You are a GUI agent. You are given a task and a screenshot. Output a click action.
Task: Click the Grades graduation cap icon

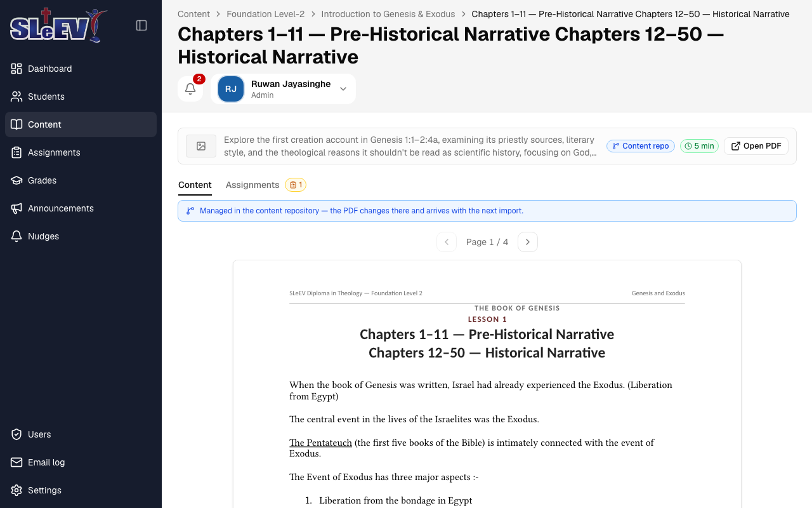pyautogui.click(x=16, y=180)
